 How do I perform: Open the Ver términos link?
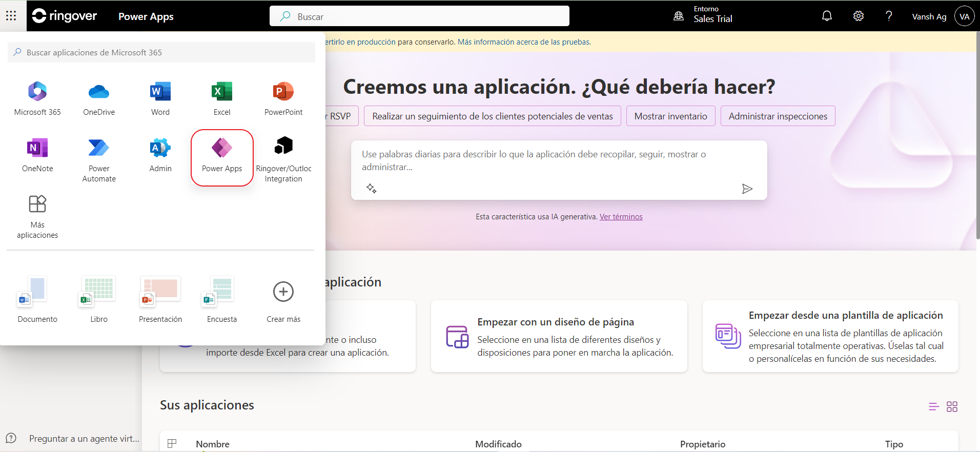tap(621, 217)
